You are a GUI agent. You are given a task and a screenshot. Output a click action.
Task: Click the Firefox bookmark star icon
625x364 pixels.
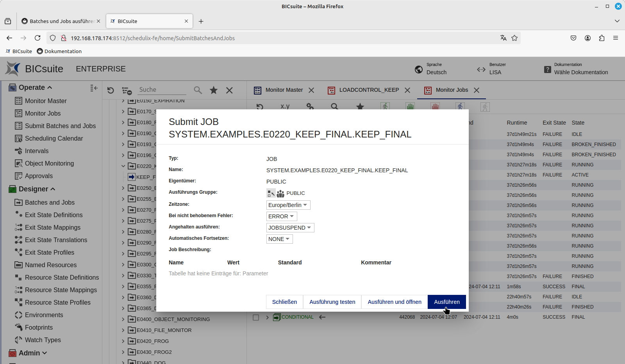pos(514,38)
